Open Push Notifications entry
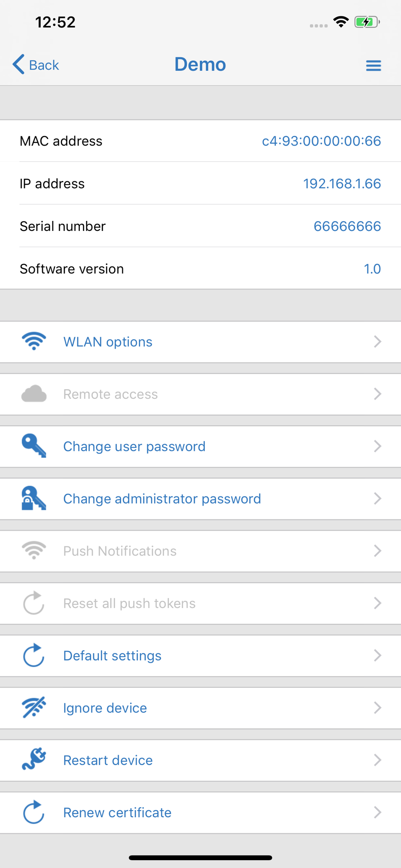This screenshot has width=401, height=868. [x=120, y=551]
